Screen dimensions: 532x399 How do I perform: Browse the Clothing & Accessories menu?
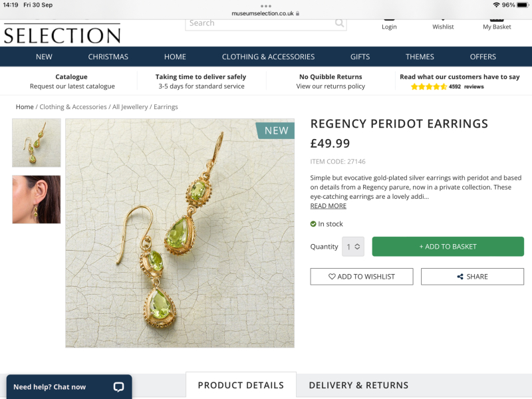pos(268,57)
